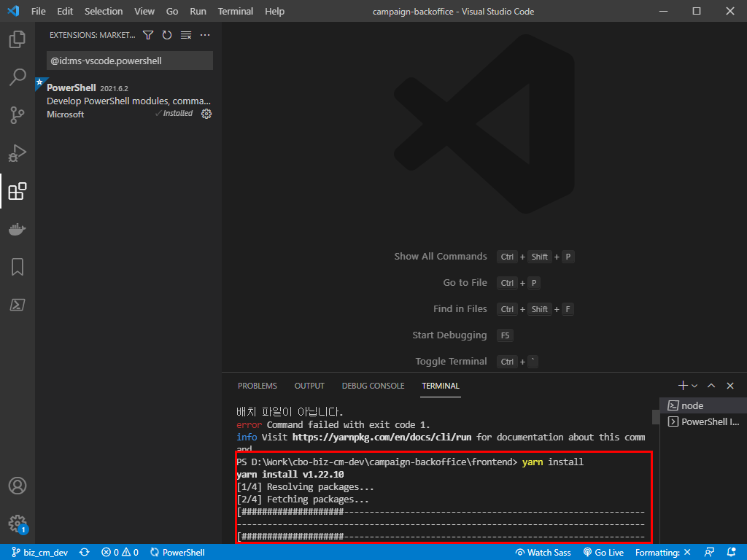Open the feedback icon in status bar
747x560 pixels.
[x=709, y=553]
